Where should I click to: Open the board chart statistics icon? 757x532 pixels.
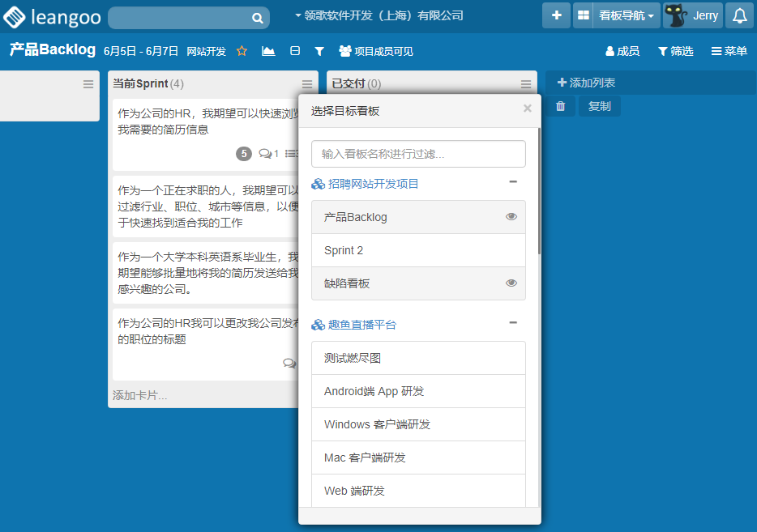point(268,51)
